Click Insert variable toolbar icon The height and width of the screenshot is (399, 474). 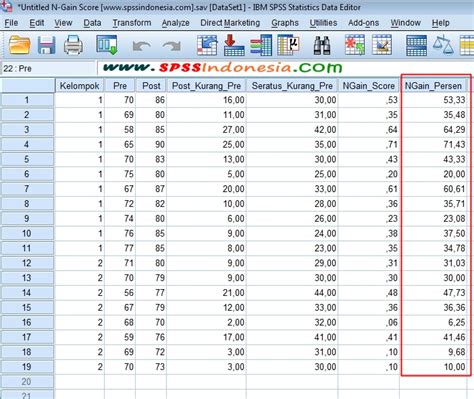pos(382,45)
